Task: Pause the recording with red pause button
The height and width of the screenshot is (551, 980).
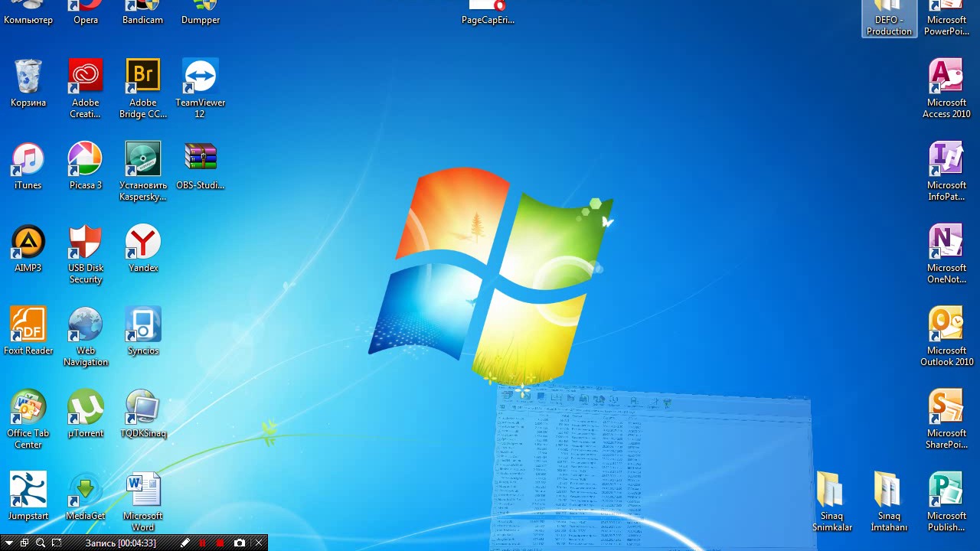Action: point(203,543)
